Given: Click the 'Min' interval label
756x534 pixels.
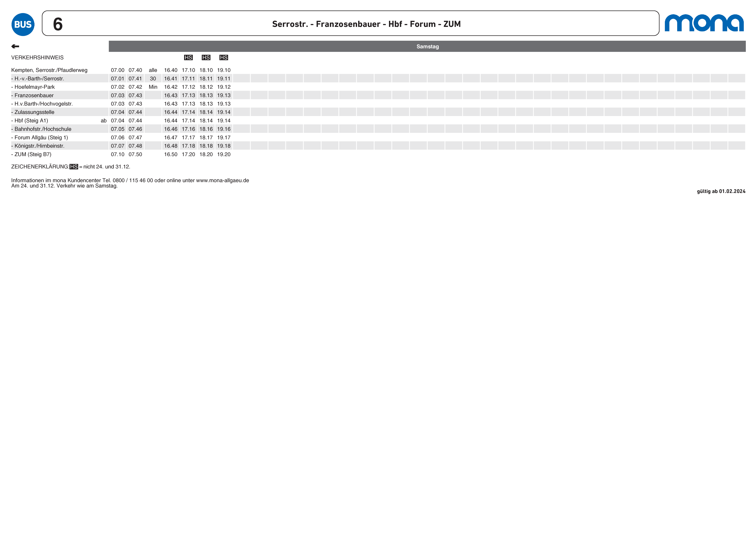Looking at the screenshot, I should (153, 87).
